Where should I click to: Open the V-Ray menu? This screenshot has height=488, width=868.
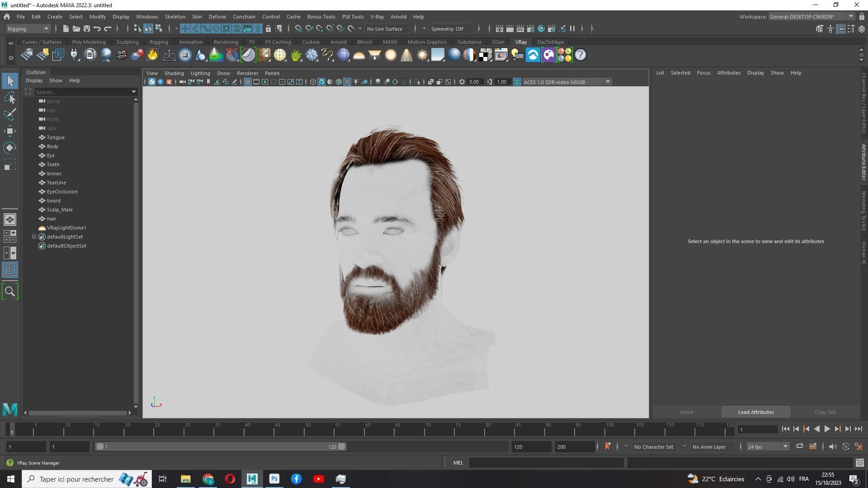pyautogui.click(x=377, y=17)
